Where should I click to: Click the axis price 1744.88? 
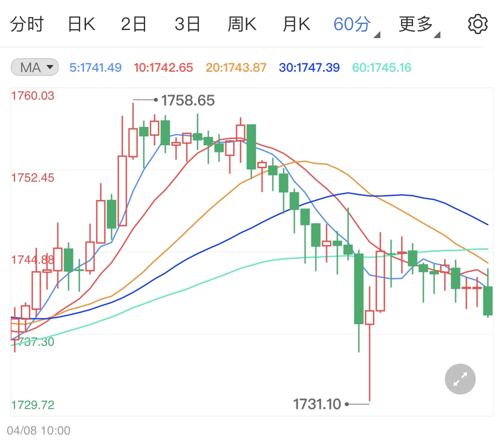click(33, 260)
